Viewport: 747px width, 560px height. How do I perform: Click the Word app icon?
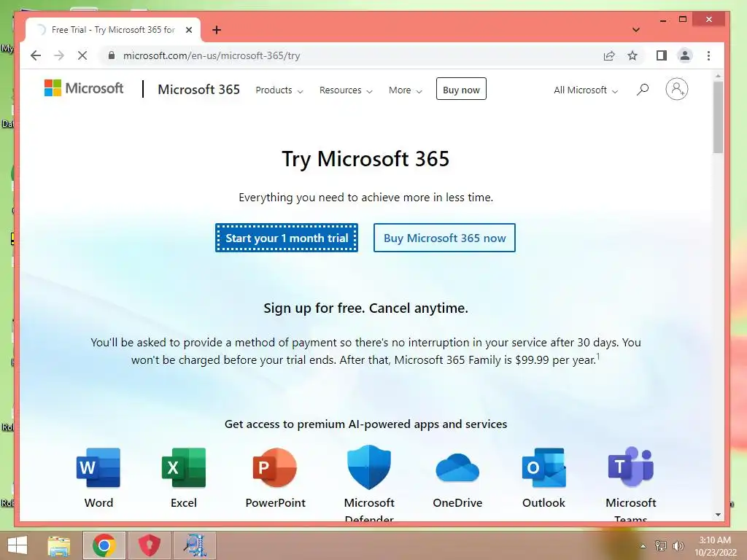pyautogui.click(x=98, y=467)
